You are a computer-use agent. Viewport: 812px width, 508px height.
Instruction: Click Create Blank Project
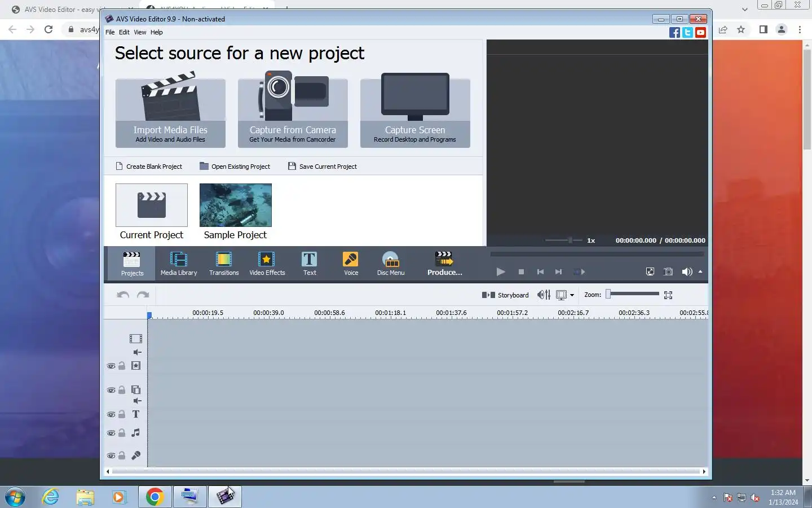(x=149, y=167)
